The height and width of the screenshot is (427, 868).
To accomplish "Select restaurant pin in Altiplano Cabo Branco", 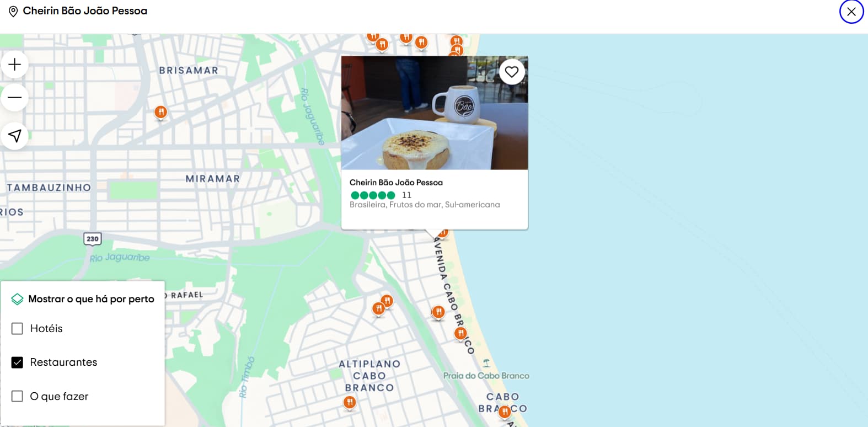I will [350, 403].
